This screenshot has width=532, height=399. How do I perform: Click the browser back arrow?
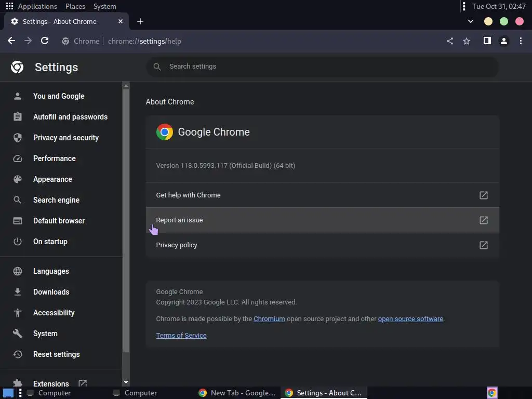tap(11, 41)
